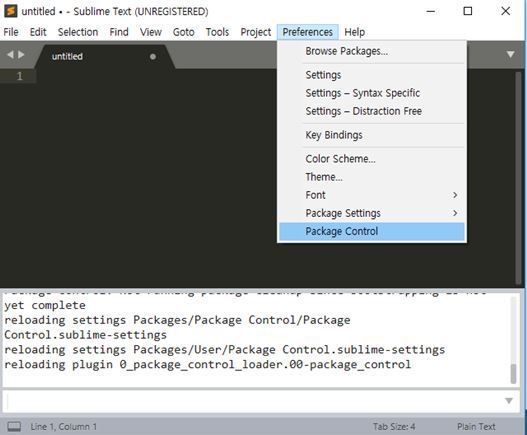The height and width of the screenshot is (435, 527).
Task: Change syntax via Plain Text
Action: click(x=476, y=427)
